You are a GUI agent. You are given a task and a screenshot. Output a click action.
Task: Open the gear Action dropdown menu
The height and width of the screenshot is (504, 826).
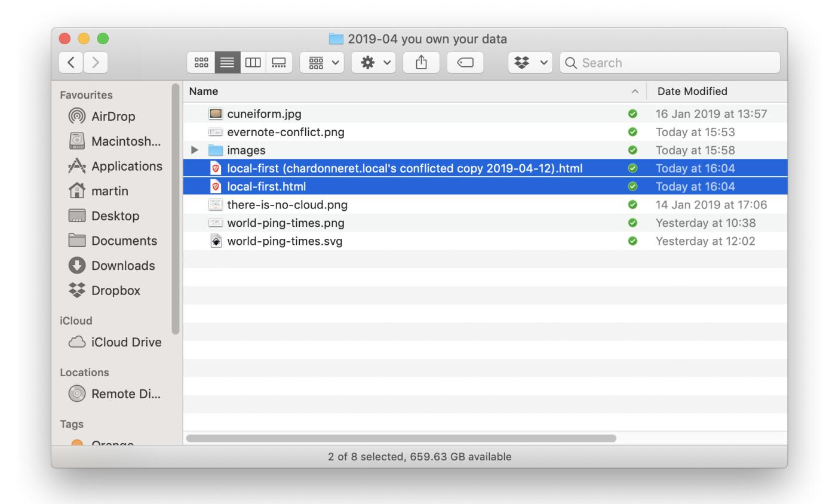click(373, 63)
